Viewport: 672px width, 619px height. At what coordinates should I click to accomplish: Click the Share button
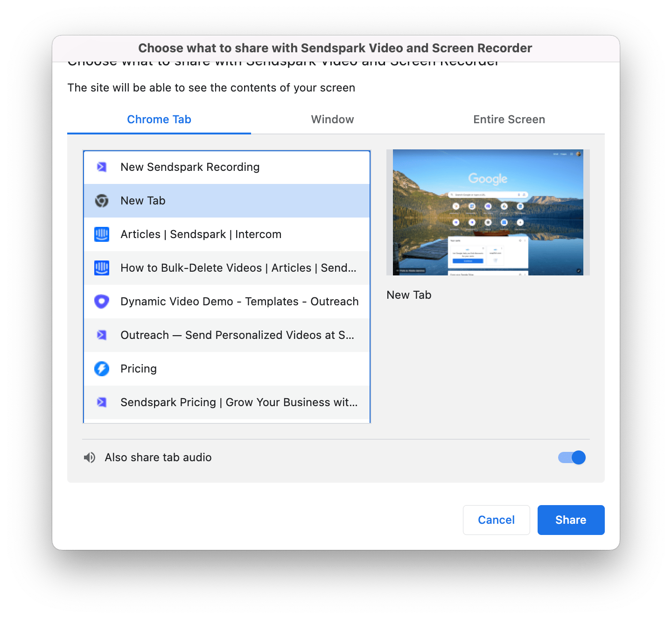point(571,520)
